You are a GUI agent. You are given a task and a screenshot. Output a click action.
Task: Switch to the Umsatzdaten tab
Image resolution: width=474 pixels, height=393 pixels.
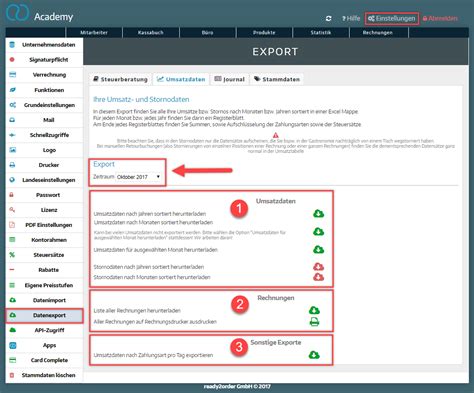[x=181, y=79]
